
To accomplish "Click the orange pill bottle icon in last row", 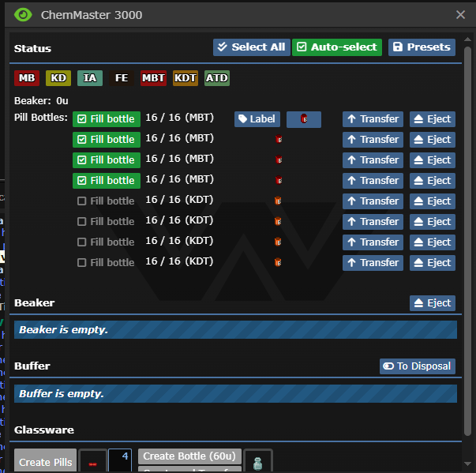I will (x=278, y=262).
